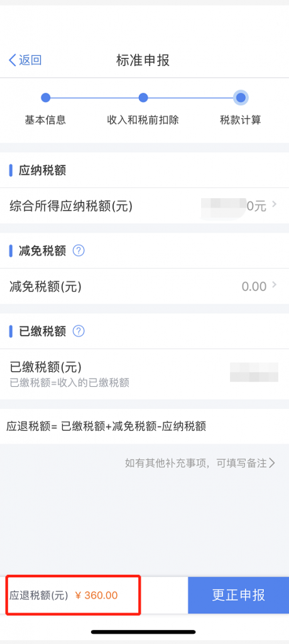Expand chevron on 减免税额(元) row
289x644 pixels.
click(x=274, y=286)
